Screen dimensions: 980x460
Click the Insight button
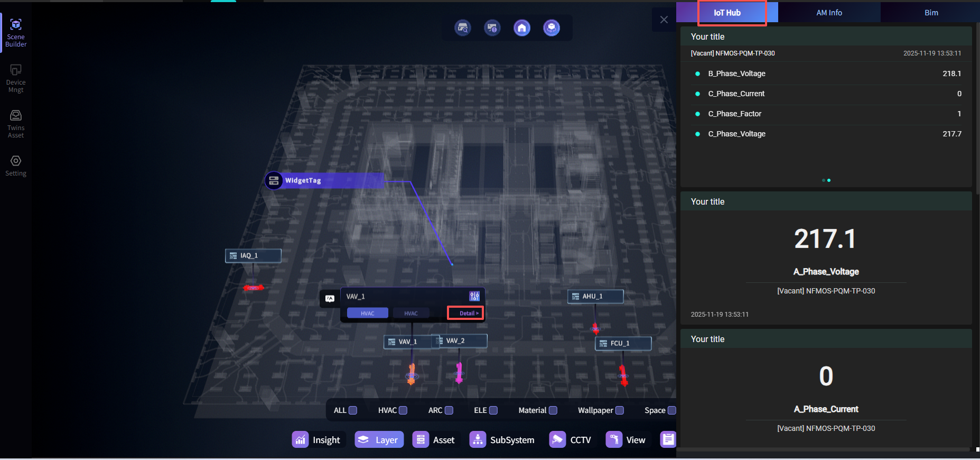(x=318, y=440)
